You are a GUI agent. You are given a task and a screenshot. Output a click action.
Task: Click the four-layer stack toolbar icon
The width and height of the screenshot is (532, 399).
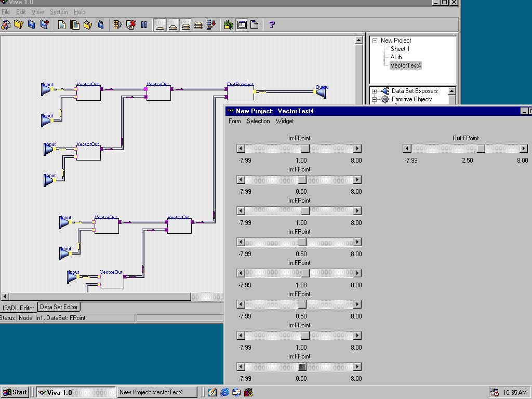coord(198,24)
